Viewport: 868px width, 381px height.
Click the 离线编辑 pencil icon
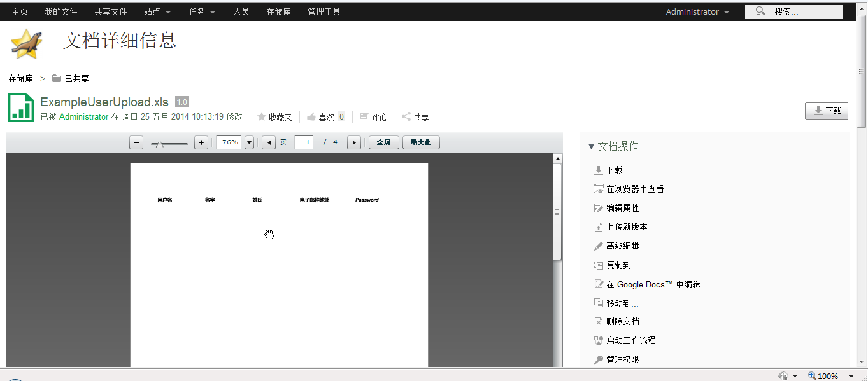[598, 246]
